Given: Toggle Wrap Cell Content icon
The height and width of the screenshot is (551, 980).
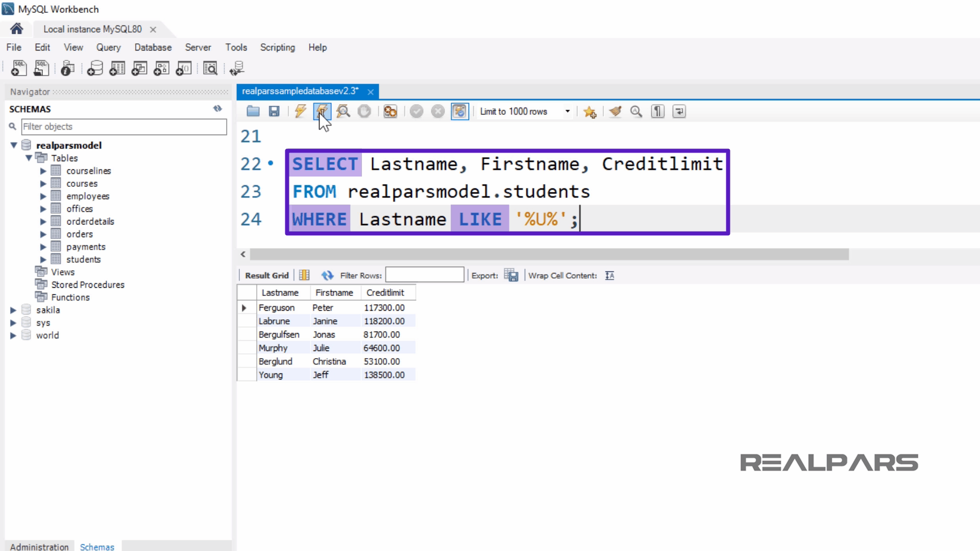Looking at the screenshot, I should pyautogui.click(x=609, y=275).
